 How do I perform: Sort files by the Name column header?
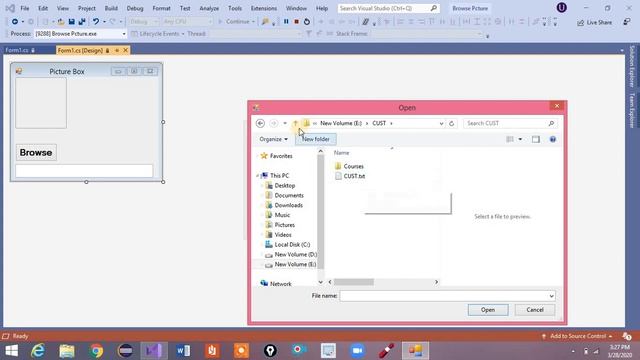(x=342, y=153)
